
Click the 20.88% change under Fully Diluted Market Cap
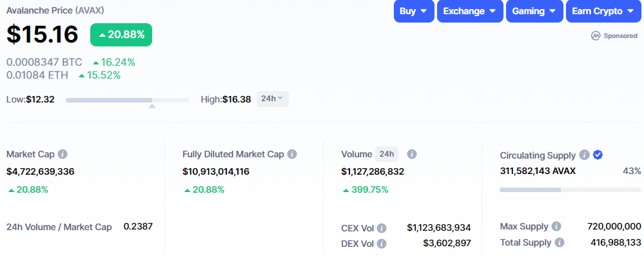coord(204,190)
